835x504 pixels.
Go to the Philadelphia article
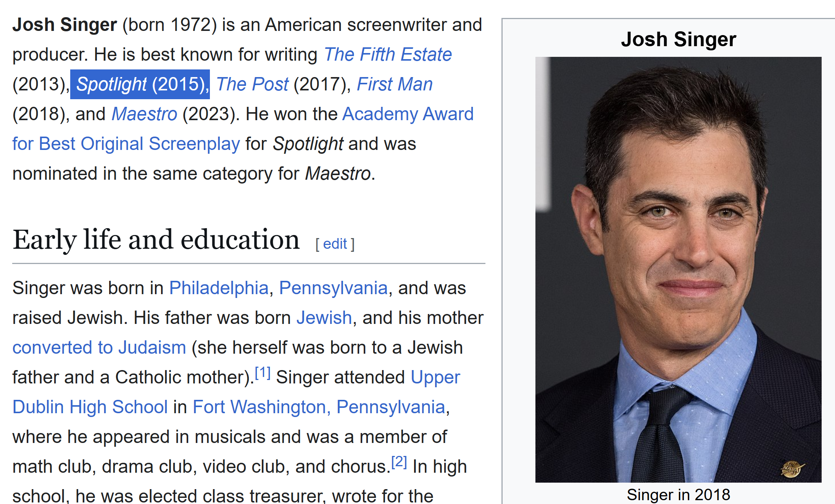[219, 288]
